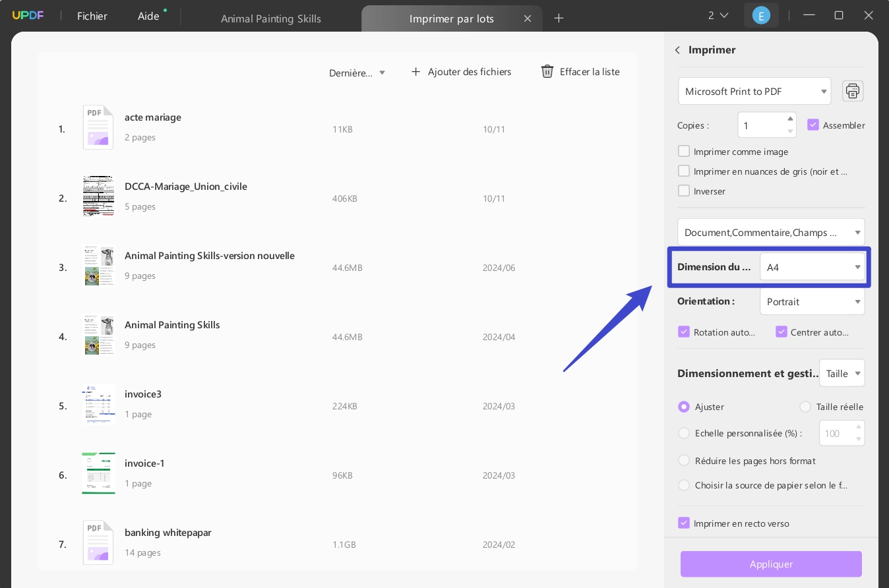Switch to Animal Painting Skills tab

coord(271,18)
